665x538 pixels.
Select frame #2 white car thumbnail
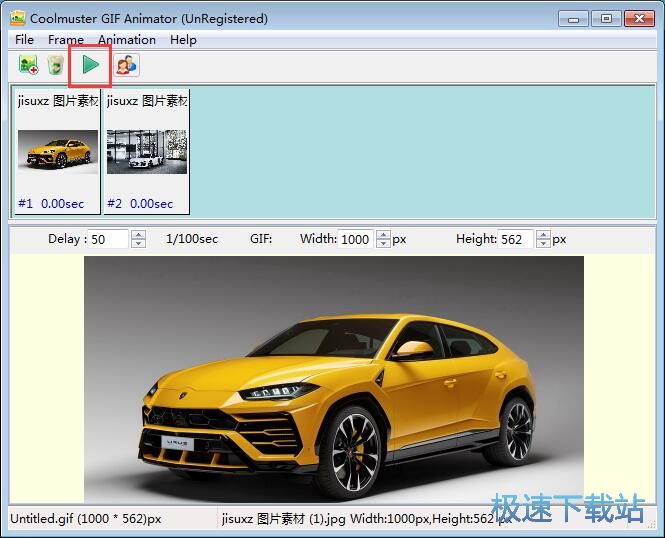(x=146, y=151)
